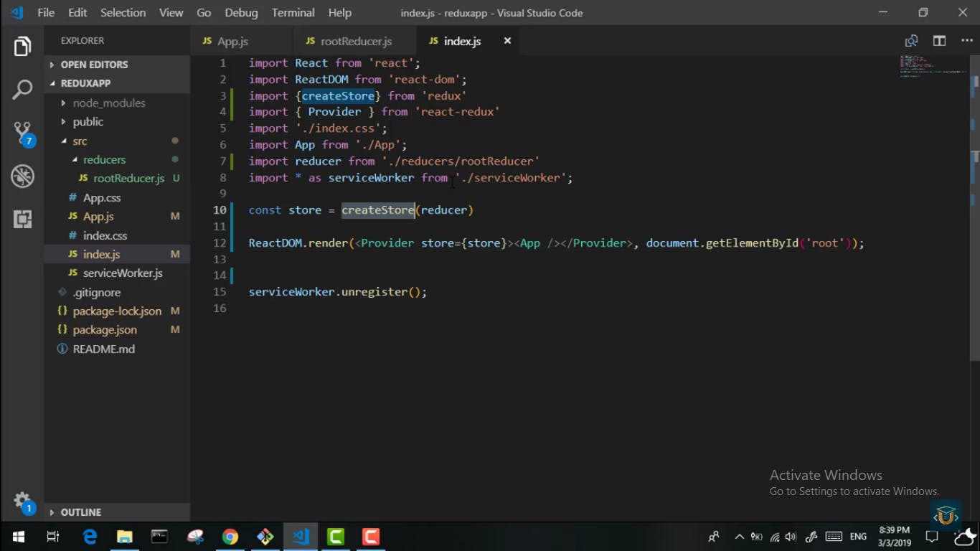The height and width of the screenshot is (551, 980).
Task: Click the VS Code logo in the title bar
Action: click(x=16, y=13)
